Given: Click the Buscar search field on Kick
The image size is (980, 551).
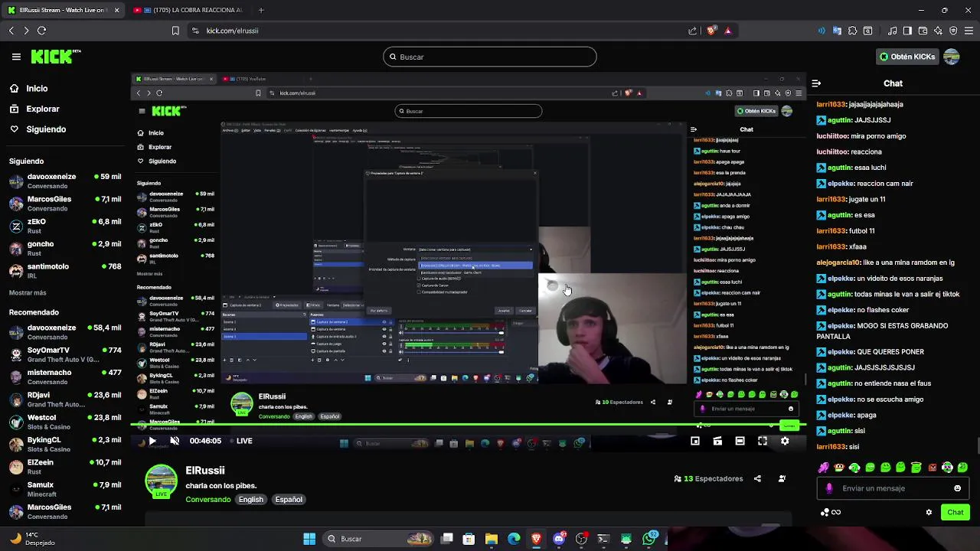Looking at the screenshot, I should click(x=490, y=57).
